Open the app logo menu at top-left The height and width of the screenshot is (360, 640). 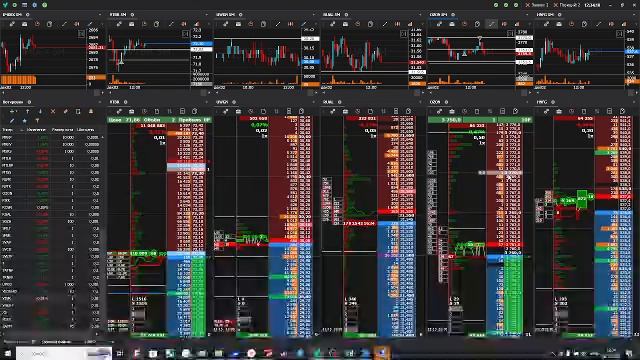click(x=5, y=5)
